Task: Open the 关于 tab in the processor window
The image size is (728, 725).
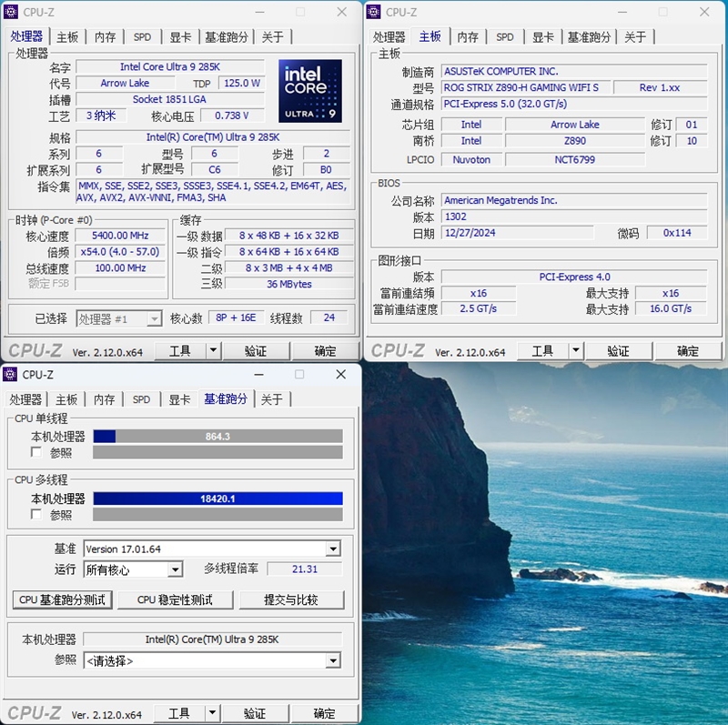Action: tap(272, 37)
